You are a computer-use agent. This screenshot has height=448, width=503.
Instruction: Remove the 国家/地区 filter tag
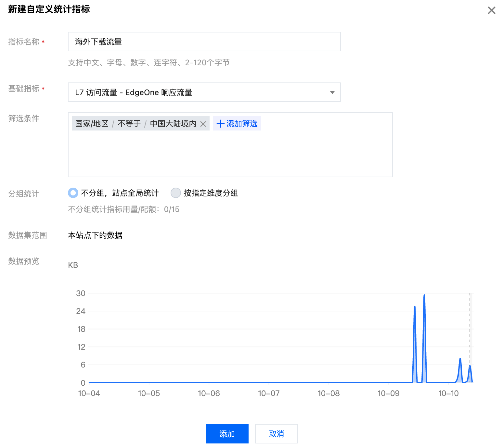click(x=203, y=124)
